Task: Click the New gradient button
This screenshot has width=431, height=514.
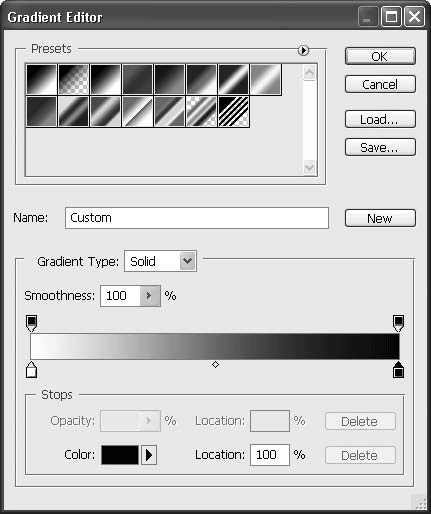Action: [x=380, y=218]
